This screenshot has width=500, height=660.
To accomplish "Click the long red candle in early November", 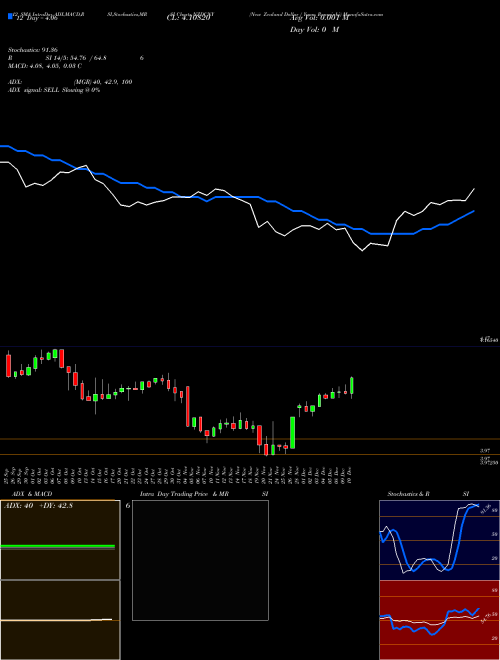I will pyautogui.click(x=188, y=407).
